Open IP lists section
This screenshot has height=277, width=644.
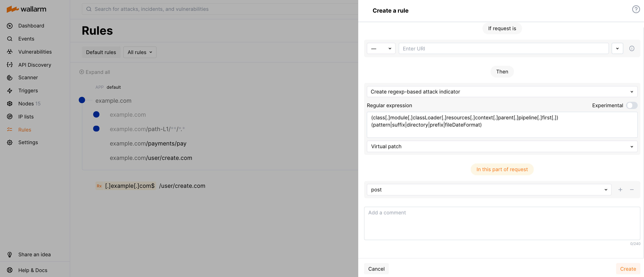(x=26, y=117)
